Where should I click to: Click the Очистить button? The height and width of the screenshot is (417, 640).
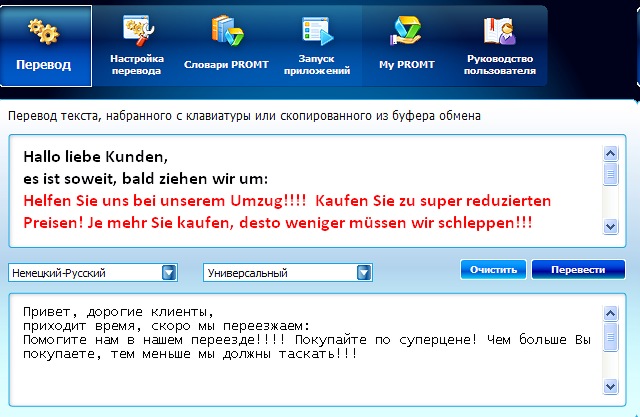point(493,270)
